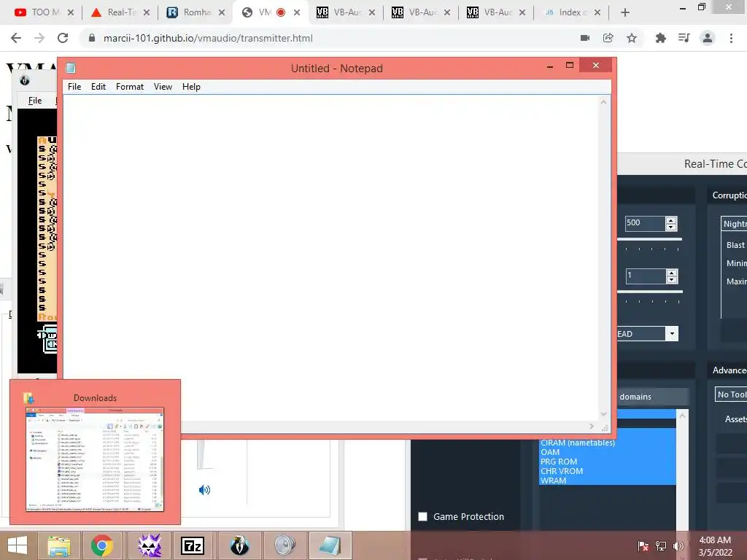Open a new Chrome tab
Viewport: 747px width, 560px height.
(x=625, y=12)
